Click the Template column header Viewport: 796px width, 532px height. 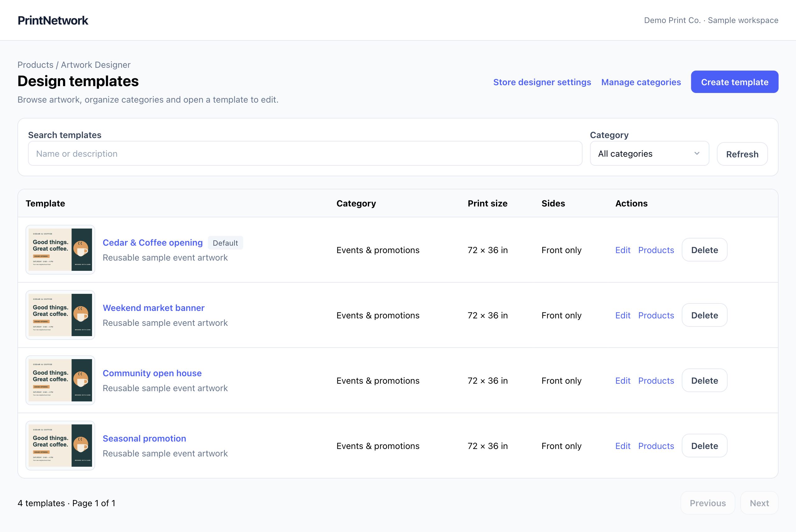(x=45, y=203)
